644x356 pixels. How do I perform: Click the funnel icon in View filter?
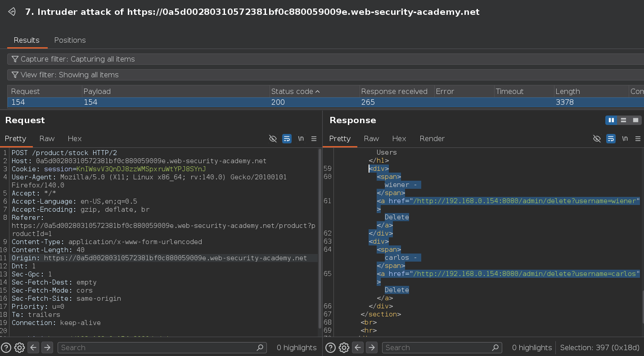[x=15, y=75]
